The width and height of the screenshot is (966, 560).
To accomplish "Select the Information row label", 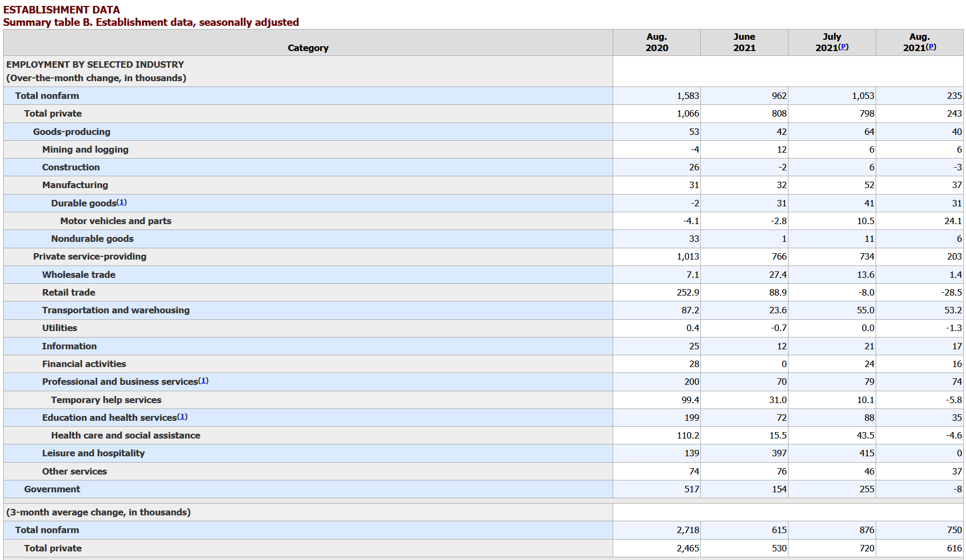I will [69, 346].
